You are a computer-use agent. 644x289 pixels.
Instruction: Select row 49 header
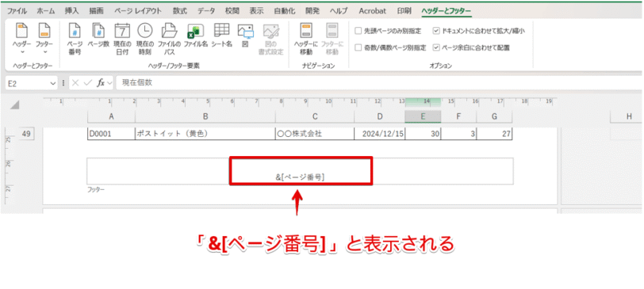[x=26, y=134]
